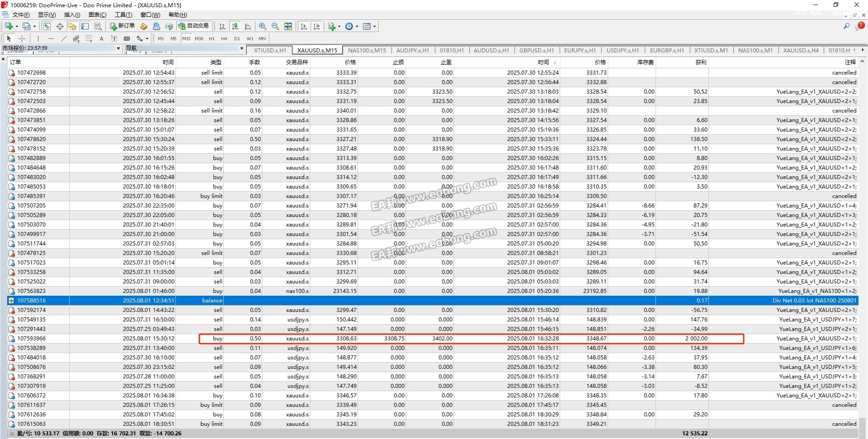Select the balance row 107588516

(432, 301)
